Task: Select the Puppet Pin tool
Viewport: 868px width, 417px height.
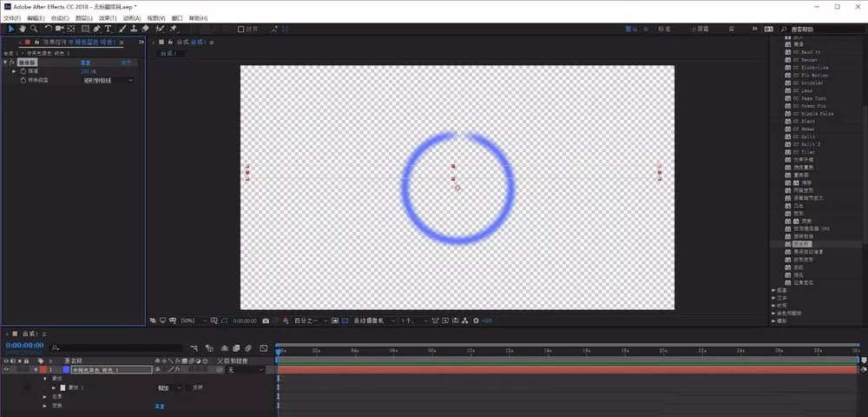Action: tap(174, 29)
